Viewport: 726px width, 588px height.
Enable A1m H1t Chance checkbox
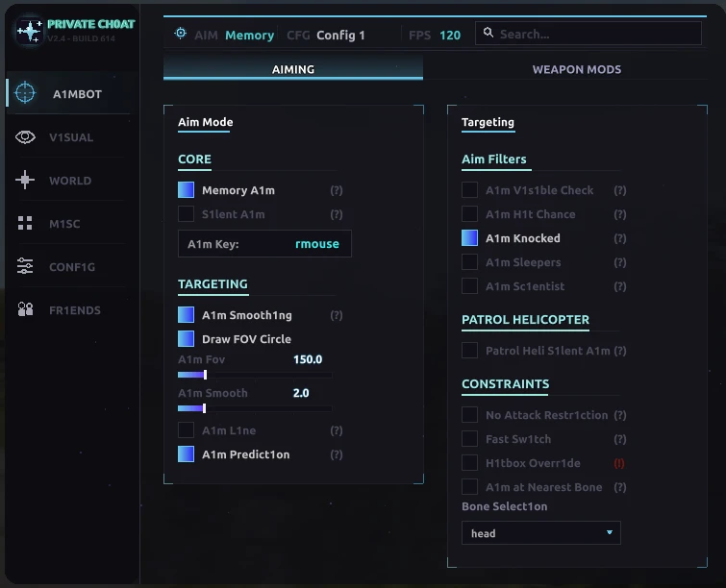point(469,213)
